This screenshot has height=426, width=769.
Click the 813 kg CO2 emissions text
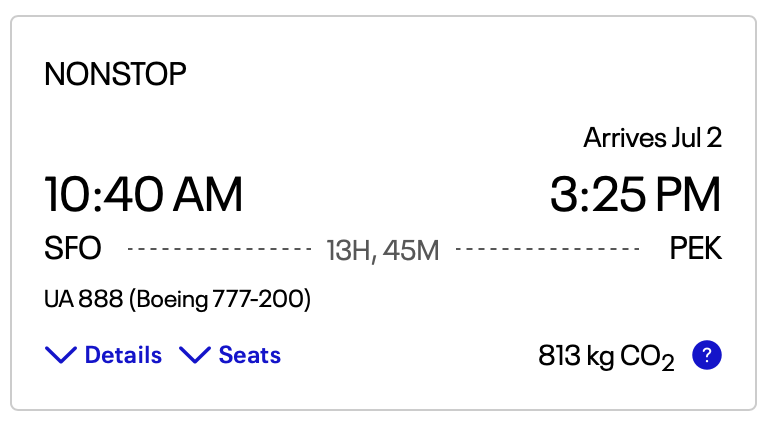[x=606, y=357]
